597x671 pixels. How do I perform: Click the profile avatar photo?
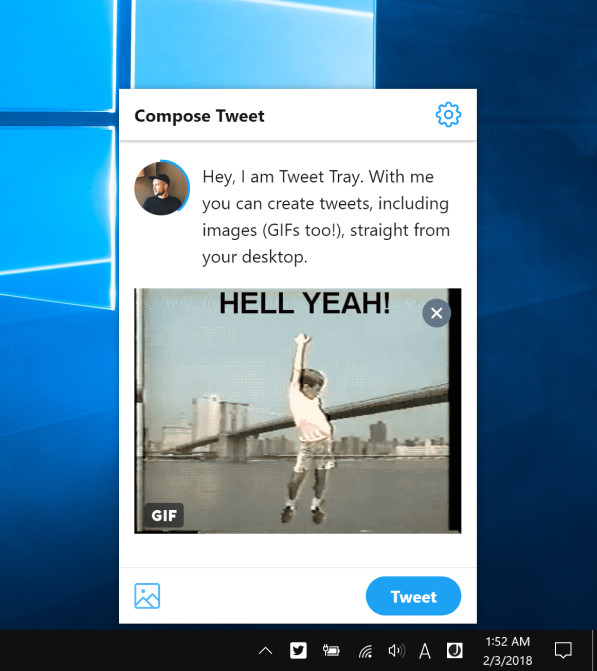[x=161, y=188]
